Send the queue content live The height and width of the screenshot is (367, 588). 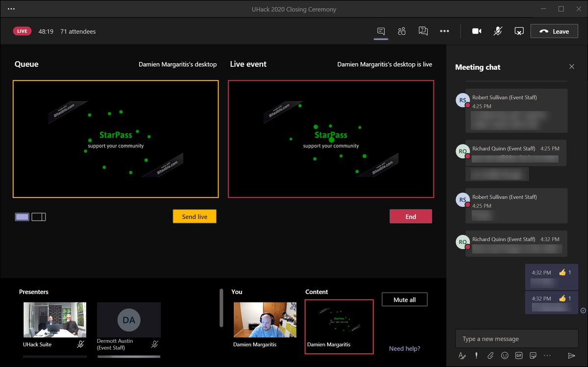pos(195,216)
